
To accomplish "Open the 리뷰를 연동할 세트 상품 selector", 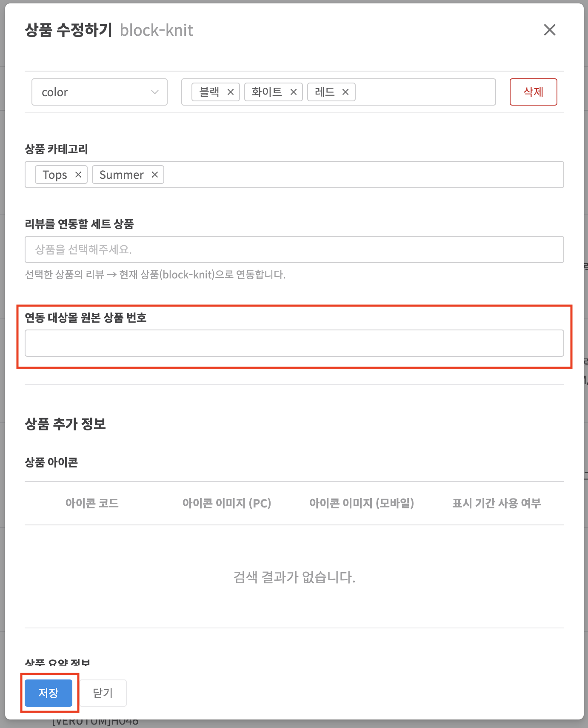I will (294, 249).
